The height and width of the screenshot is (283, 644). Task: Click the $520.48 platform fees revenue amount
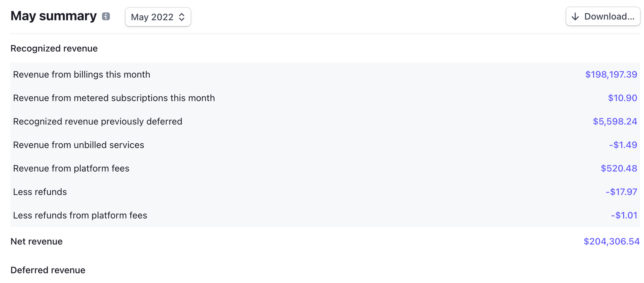point(619,168)
